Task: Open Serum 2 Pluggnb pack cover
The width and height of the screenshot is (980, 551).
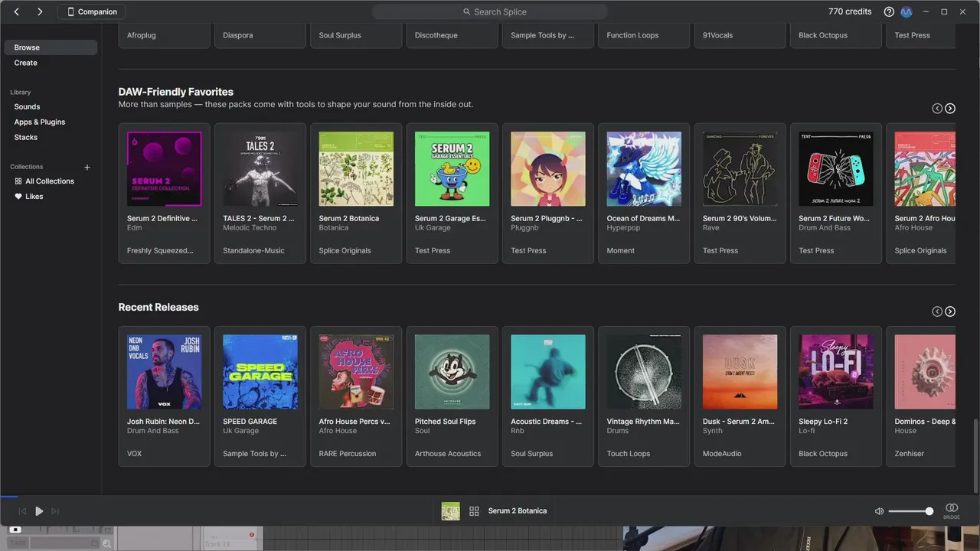Action: (x=548, y=169)
